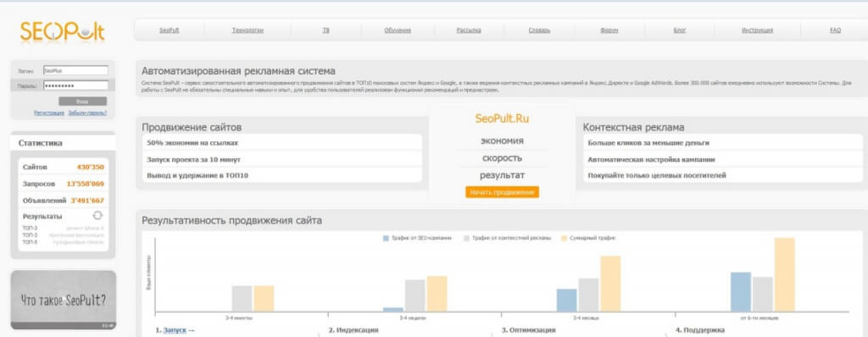Image resolution: width=868 pixels, height=337 pixels.
Task: Select 'Больше кликов за меньшие деньги' row
Action: point(722,143)
